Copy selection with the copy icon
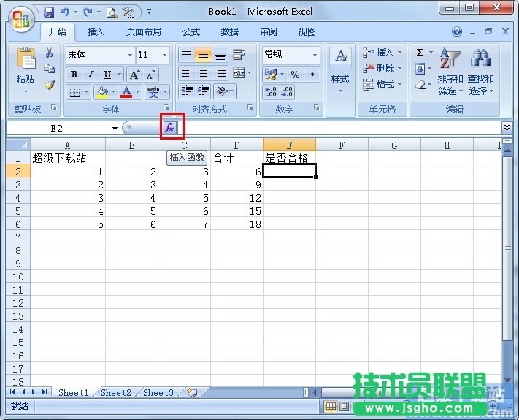The width and height of the screenshot is (519, 420). [x=50, y=68]
